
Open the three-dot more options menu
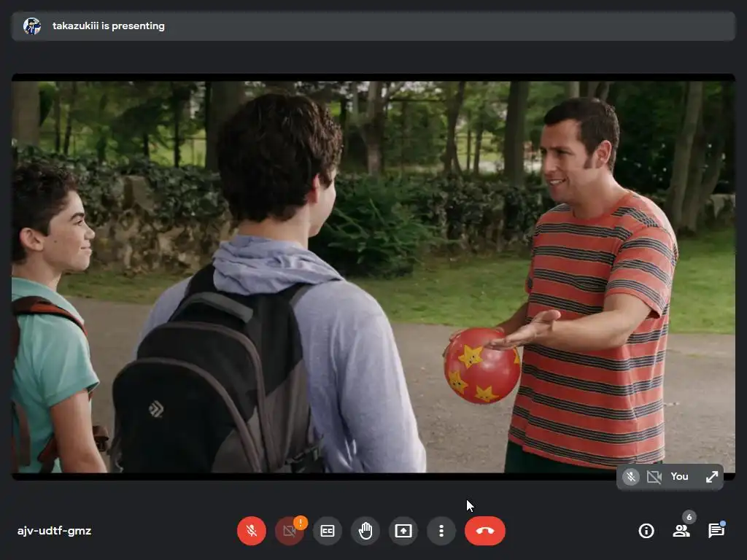pyautogui.click(x=441, y=531)
